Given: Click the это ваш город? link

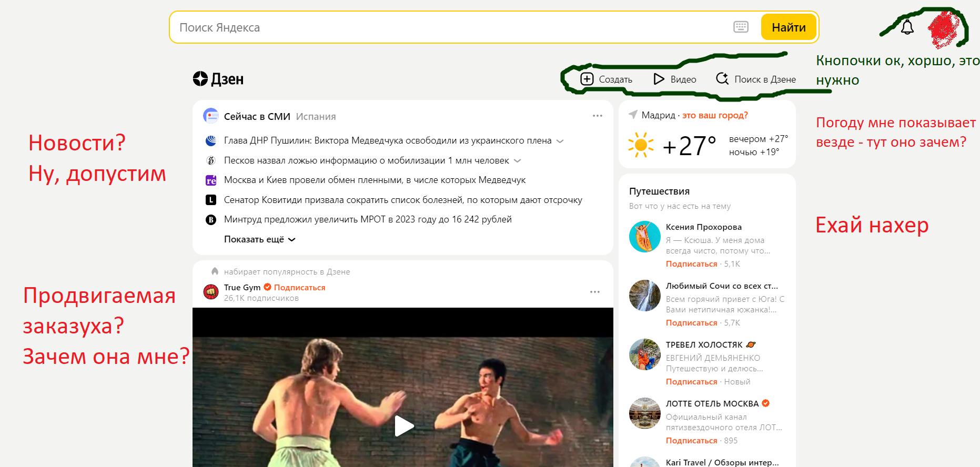Looking at the screenshot, I should 715,115.
